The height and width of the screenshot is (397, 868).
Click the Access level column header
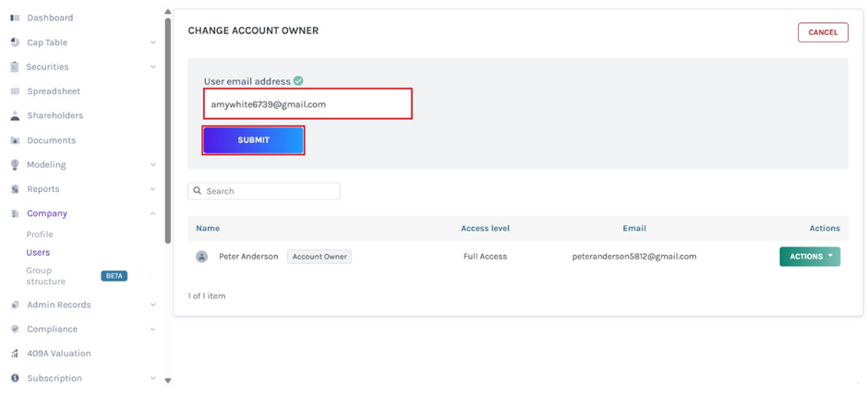[x=486, y=228]
